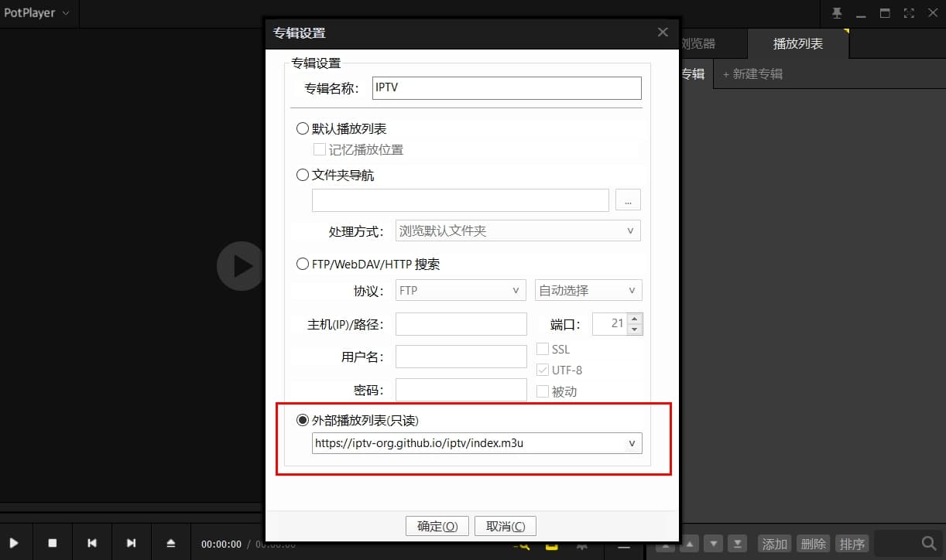Click the 专辑名称 input showing IPTV

[x=506, y=87]
